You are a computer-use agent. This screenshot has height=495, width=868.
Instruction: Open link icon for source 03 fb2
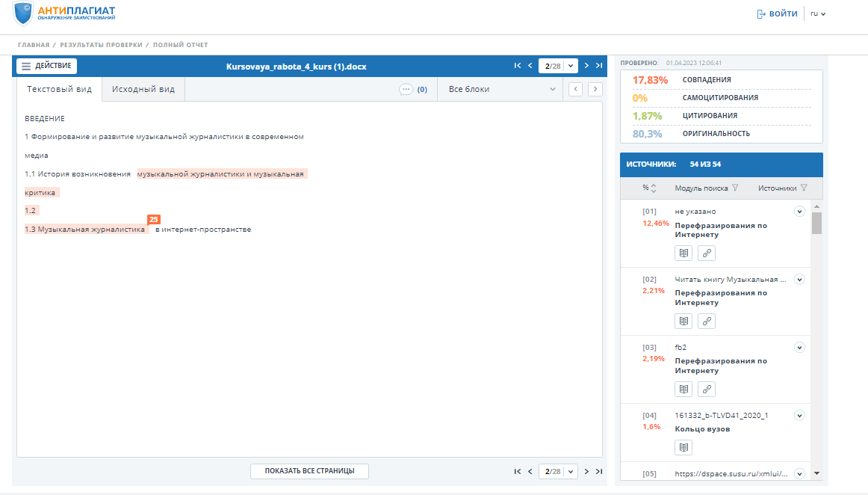[x=707, y=389]
